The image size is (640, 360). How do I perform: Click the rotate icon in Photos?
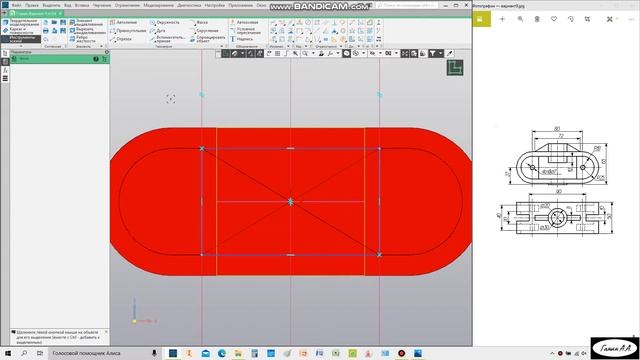571,19
